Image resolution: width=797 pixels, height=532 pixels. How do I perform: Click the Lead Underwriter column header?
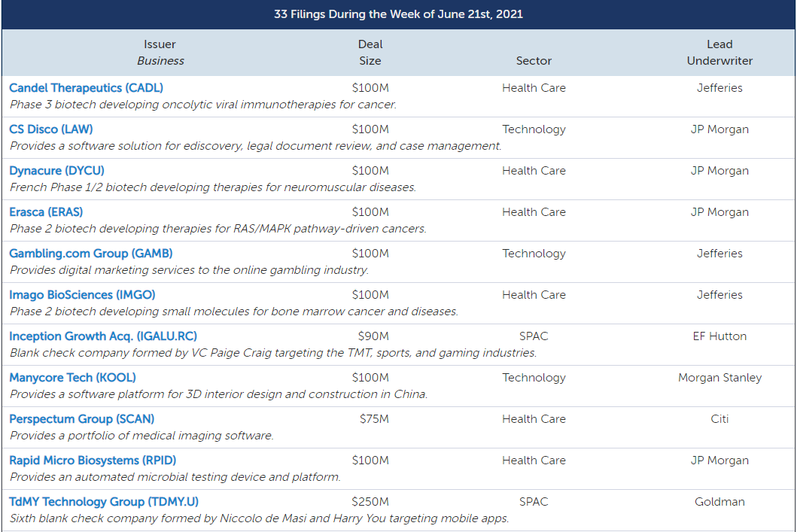[x=719, y=53]
